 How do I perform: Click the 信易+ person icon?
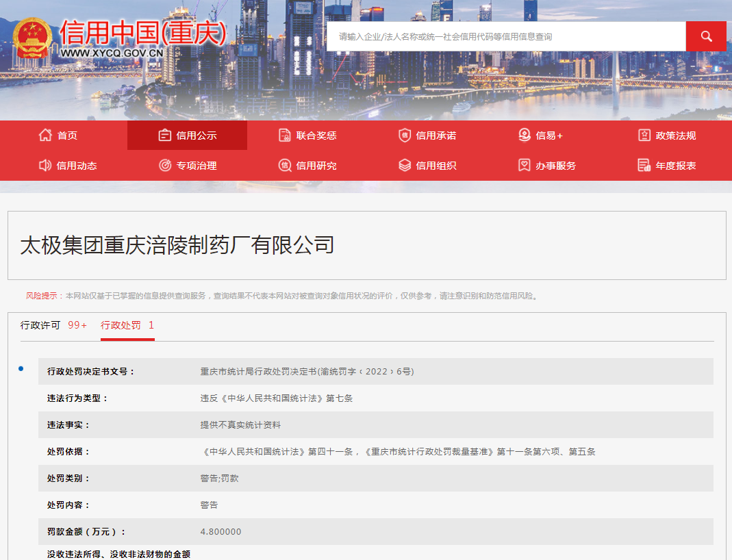point(525,136)
